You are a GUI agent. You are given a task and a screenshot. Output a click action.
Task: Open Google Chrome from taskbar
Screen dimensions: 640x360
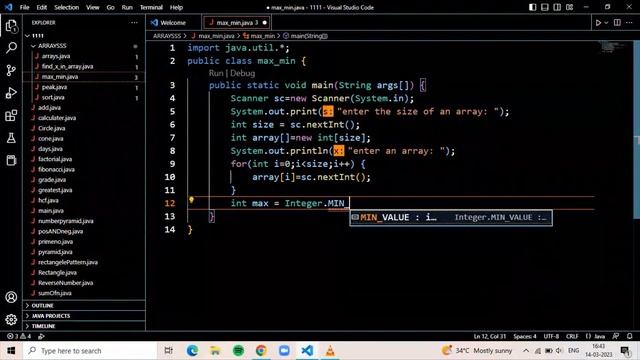click(261, 351)
